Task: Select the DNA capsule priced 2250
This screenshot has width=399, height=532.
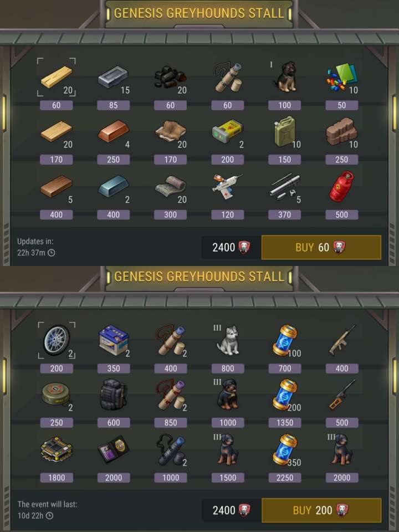Action: pos(285,449)
